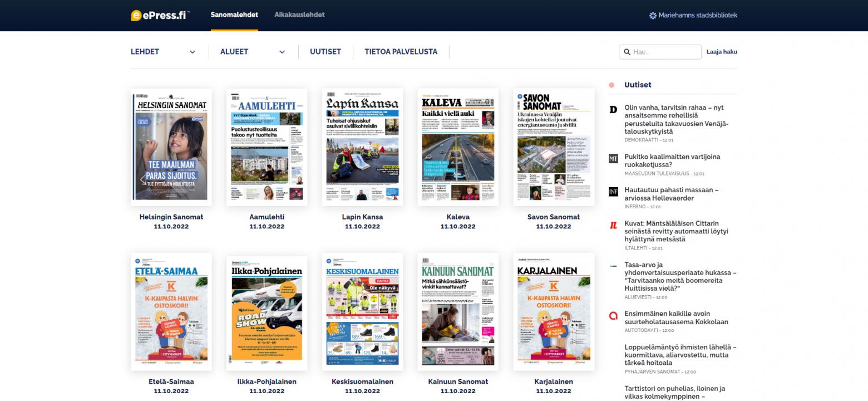
Task: Open 'Pukitko kaalimaitten vartijoina' news article
Action: (x=672, y=161)
